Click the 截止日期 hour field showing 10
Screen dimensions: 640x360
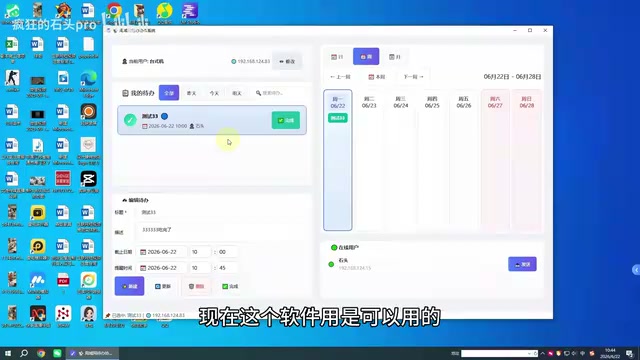point(200,252)
